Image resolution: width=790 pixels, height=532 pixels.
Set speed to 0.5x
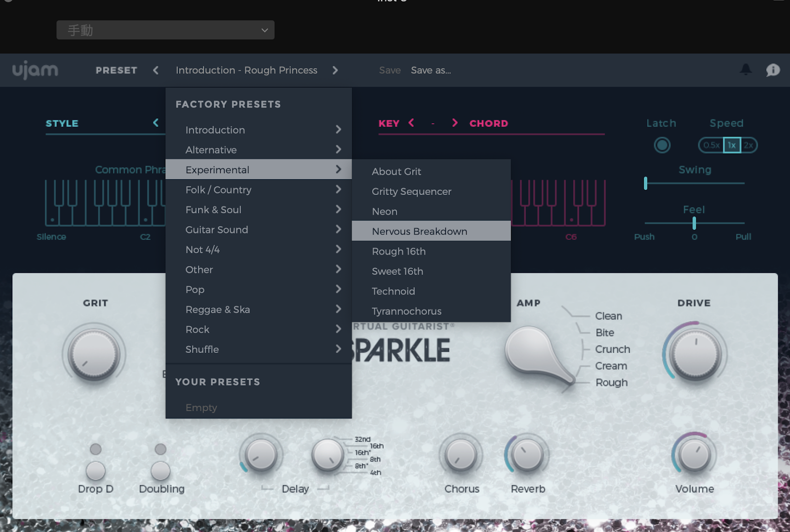711,145
